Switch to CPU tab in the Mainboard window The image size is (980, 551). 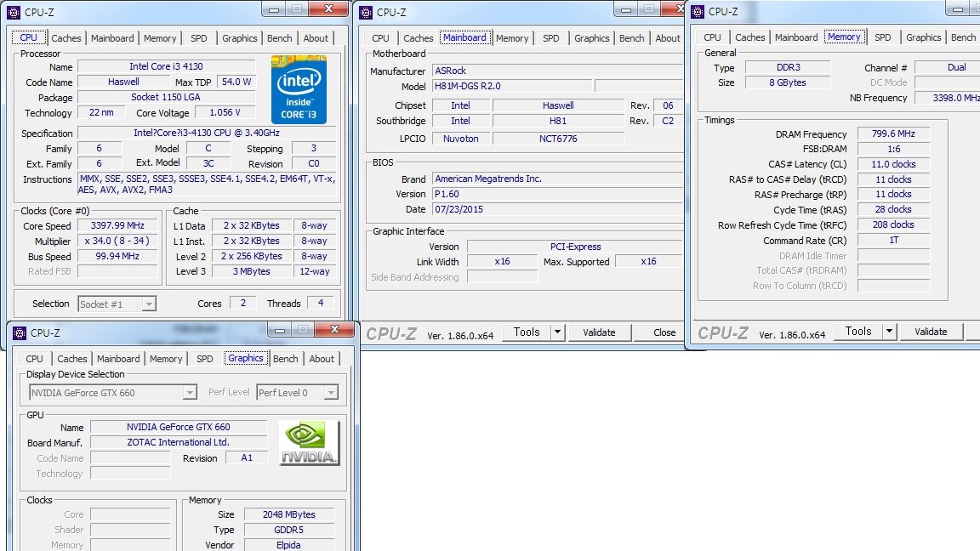(x=380, y=38)
